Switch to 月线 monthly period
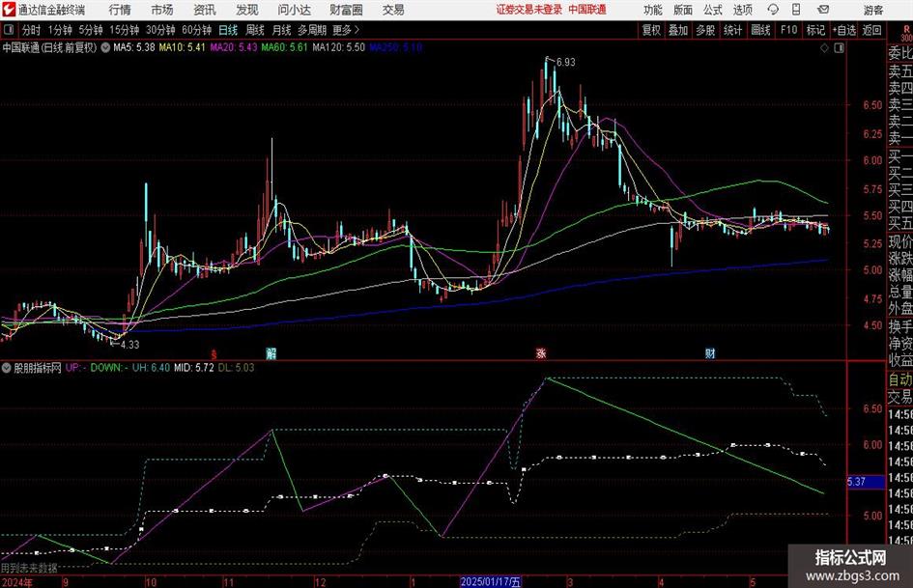Screen dimensions: 913x588 point(282,30)
